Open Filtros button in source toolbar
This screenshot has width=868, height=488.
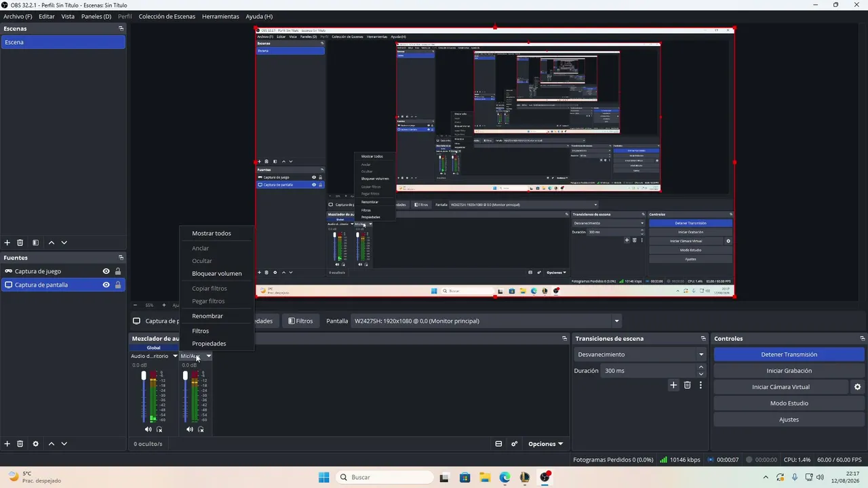tap(300, 321)
